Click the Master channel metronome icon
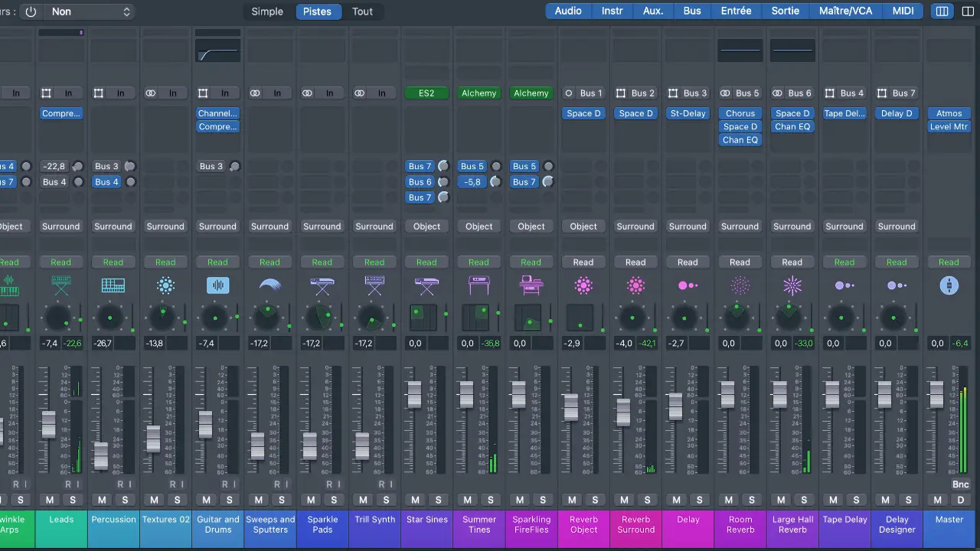The image size is (980, 551). coord(949,285)
